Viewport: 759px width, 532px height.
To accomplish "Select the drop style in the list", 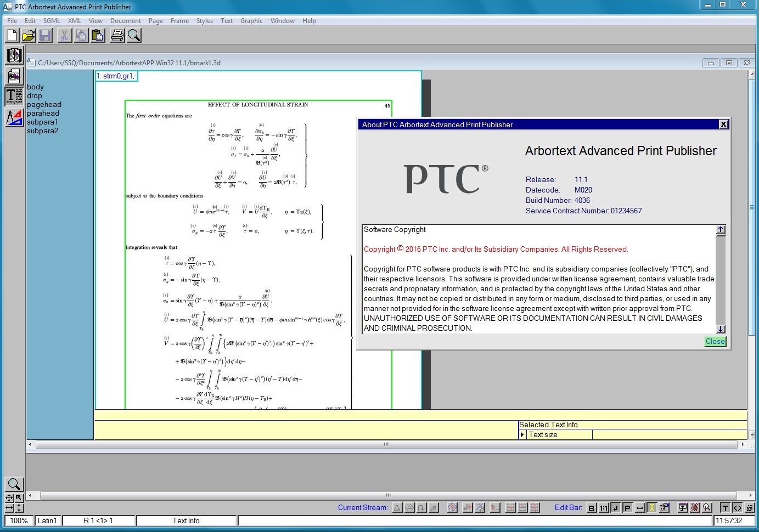I will (34, 96).
